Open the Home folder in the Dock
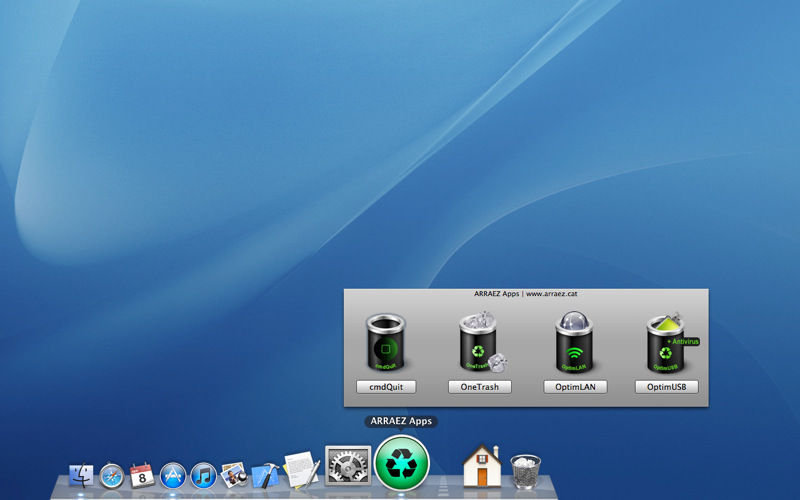800x500 pixels. click(482, 465)
